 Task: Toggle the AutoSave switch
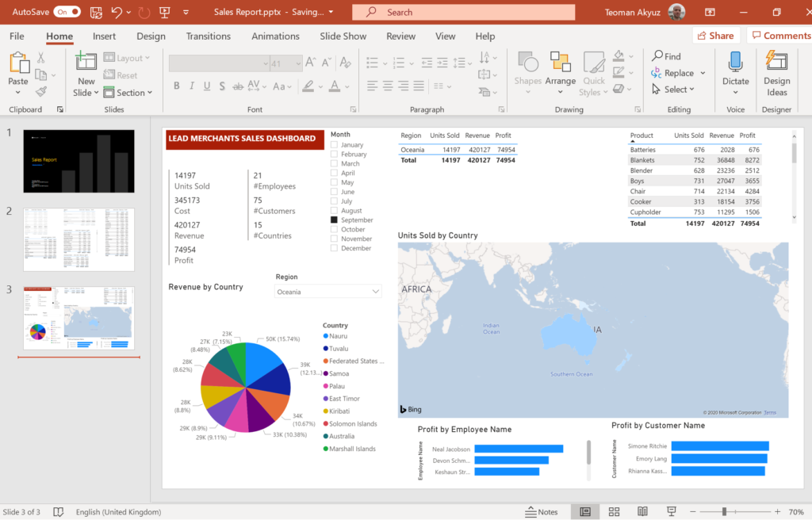pyautogui.click(x=67, y=12)
